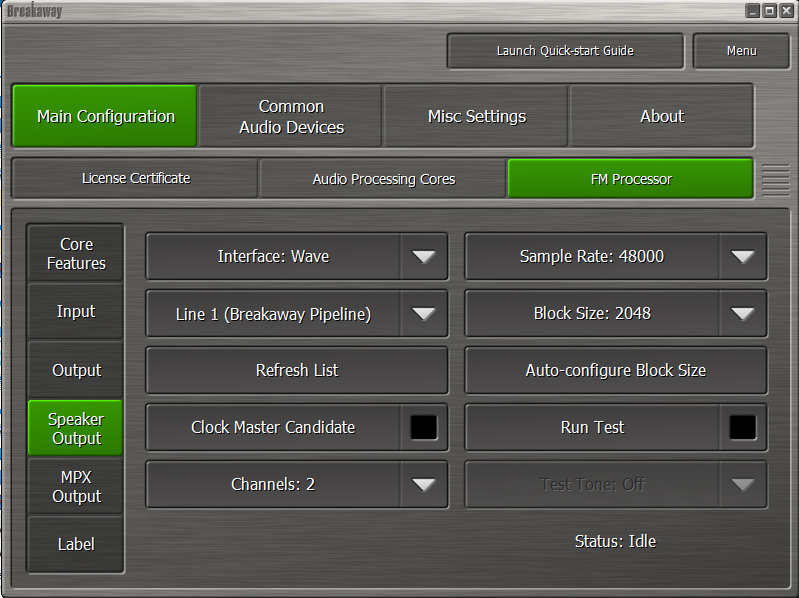Open the Output side tab
Image resolution: width=799 pixels, height=598 pixels.
76,370
